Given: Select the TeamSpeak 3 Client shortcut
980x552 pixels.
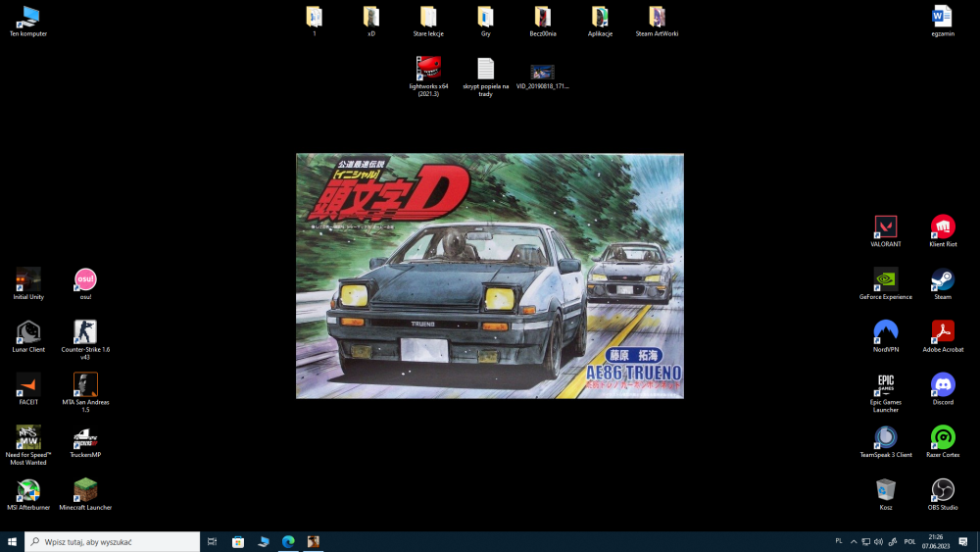Looking at the screenshot, I should click(x=885, y=441).
